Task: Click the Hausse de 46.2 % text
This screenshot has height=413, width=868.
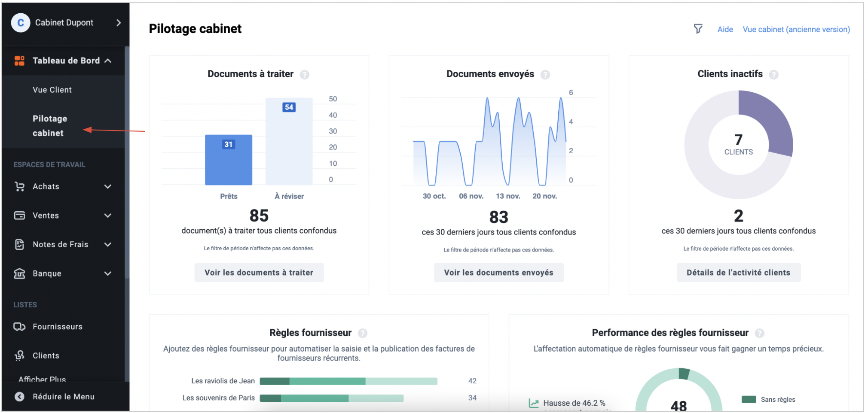Action: (574, 403)
